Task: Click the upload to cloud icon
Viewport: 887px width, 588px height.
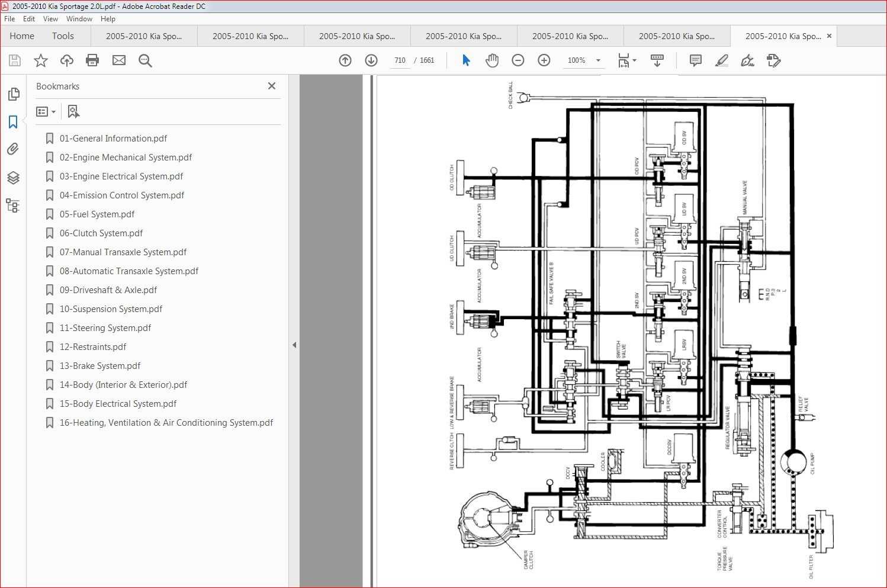Action: (x=67, y=60)
